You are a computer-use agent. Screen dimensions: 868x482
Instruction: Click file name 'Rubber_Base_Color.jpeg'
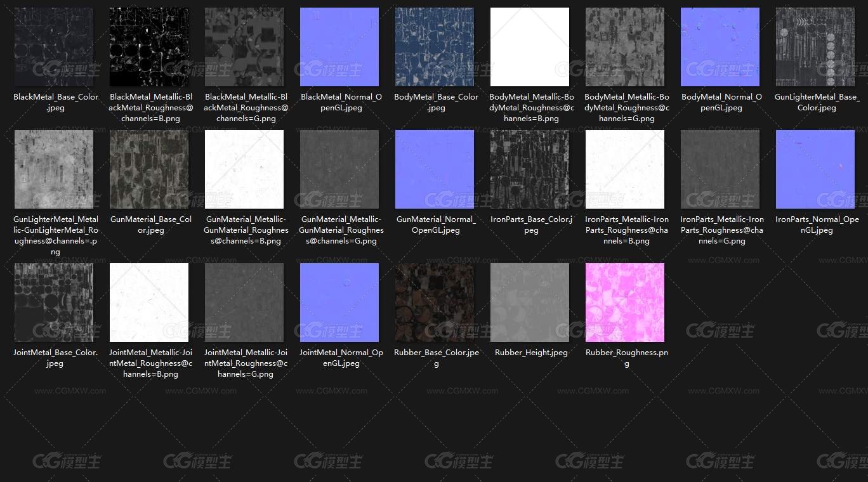point(437,358)
